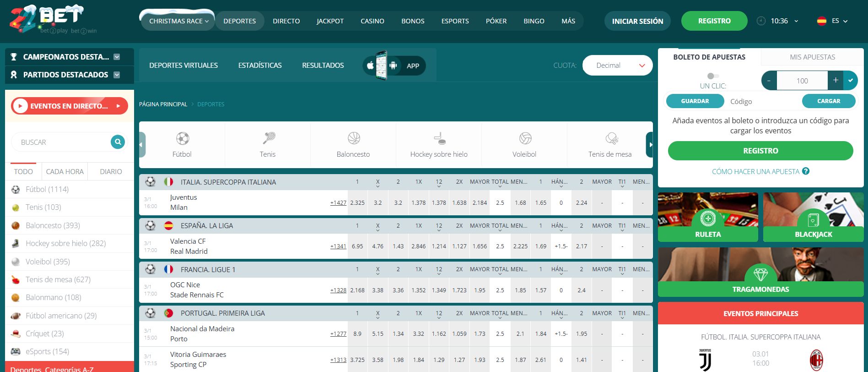Toggle the Un clic betting switch
The width and height of the screenshot is (868, 372).
tap(713, 76)
